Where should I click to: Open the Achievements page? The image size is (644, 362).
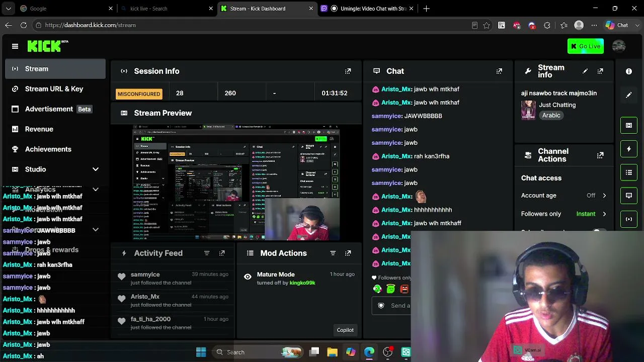click(55, 149)
